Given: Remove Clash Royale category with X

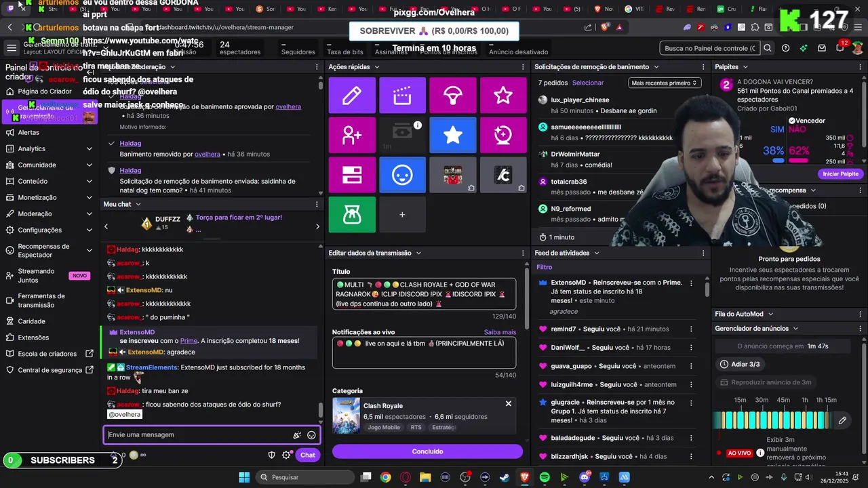Looking at the screenshot, I should 509,404.
